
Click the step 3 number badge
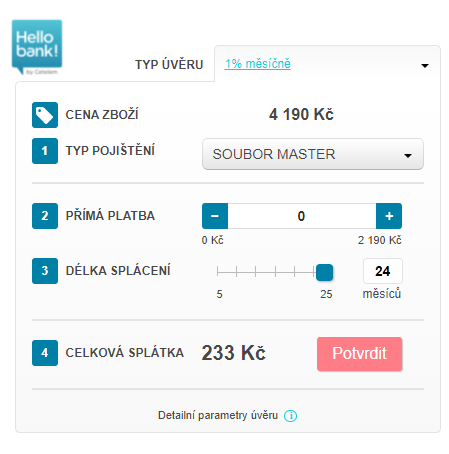point(45,271)
